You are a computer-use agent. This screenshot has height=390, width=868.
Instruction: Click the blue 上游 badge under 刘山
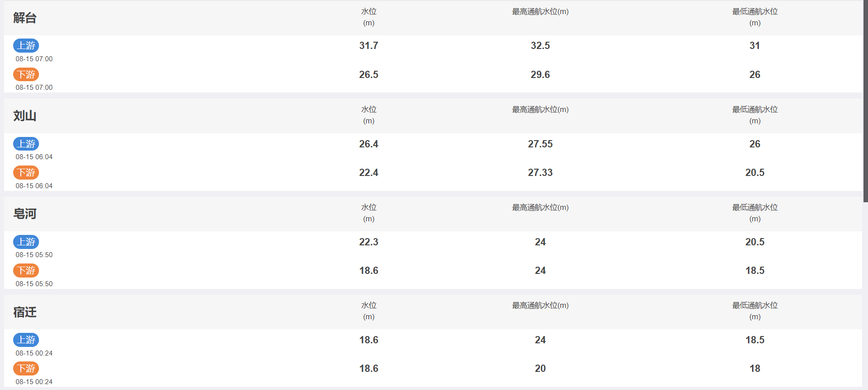26,144
